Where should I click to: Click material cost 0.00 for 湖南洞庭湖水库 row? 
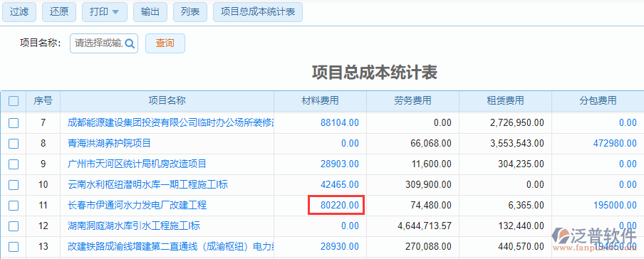[x=350, y=226]
